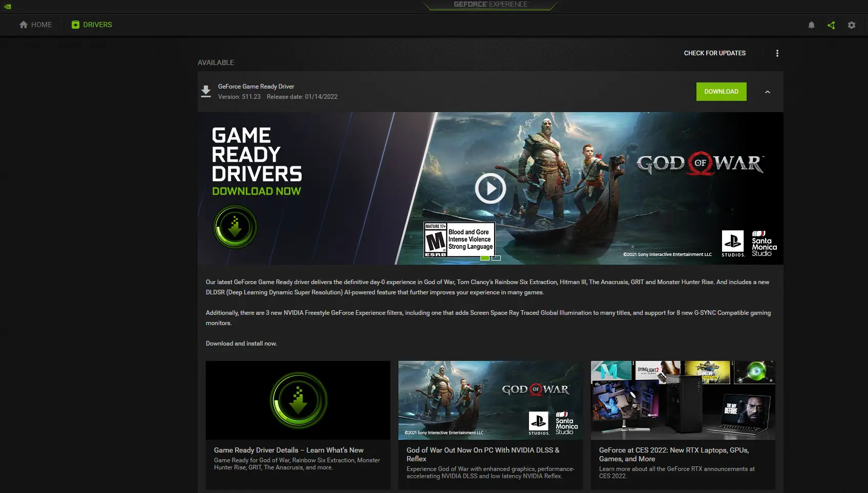The image size is (868, 493).
Task: Click the PlayStation Studios logo in the banner
Action: pyautogui.click(x=733, y=244)
